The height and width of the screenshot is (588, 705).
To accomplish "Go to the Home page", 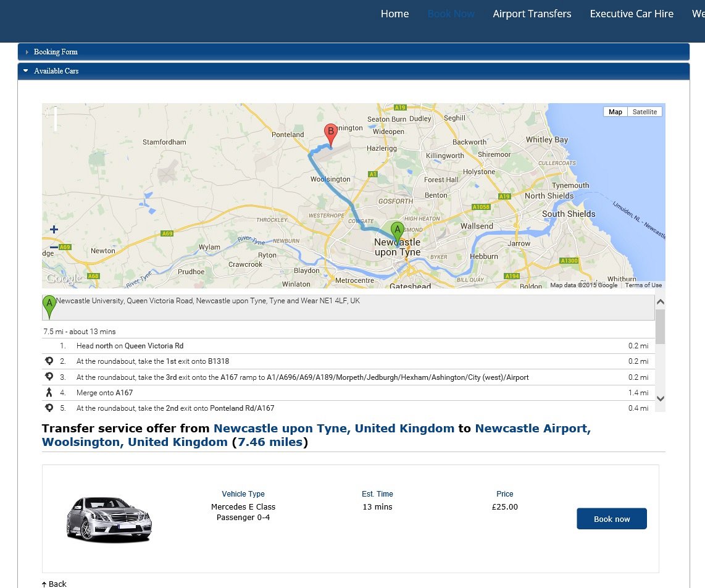I will 394,14.
